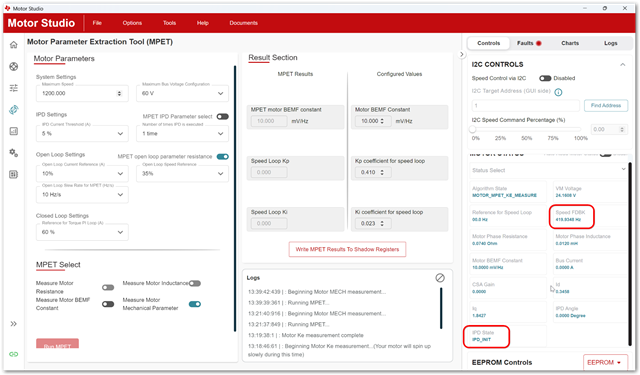Click Motor BEMF Constant configured value stepper
This screenshot has height=375, width=640.
(382, 121)
